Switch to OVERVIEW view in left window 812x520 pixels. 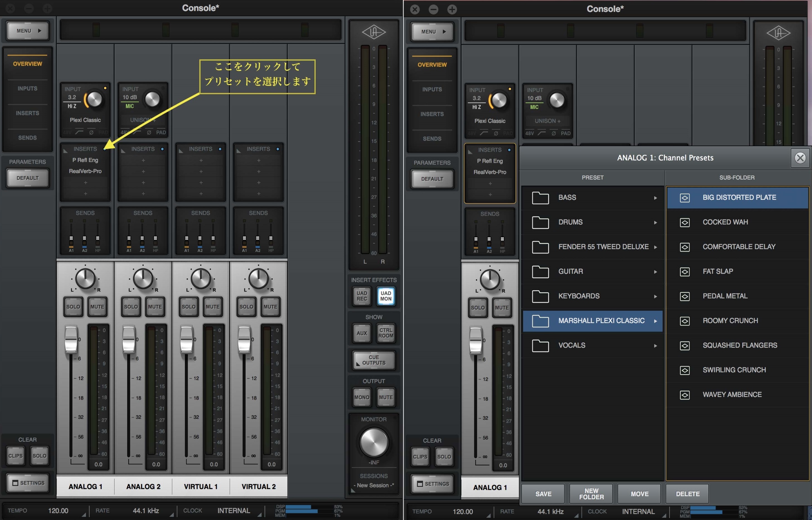coord(27,64)
